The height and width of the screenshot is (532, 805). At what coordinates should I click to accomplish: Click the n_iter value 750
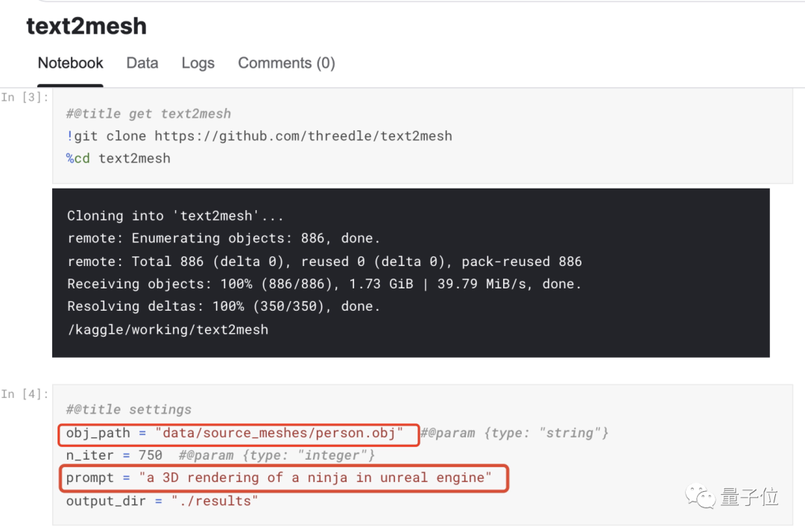[x=150, y=455]
